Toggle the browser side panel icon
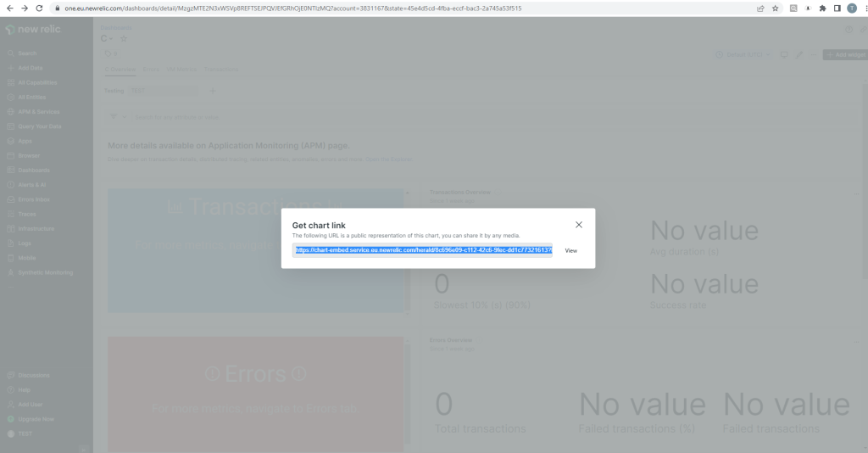 pos(837,8)
